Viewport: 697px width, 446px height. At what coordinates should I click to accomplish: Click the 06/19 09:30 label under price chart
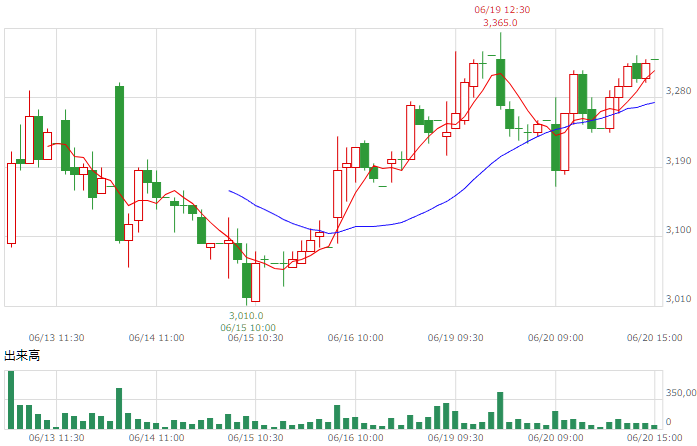[x=456, y=338]
